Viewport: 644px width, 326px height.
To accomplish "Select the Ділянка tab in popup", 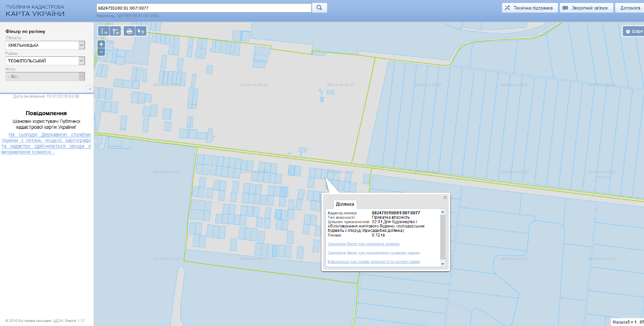I will click(345, 204).
